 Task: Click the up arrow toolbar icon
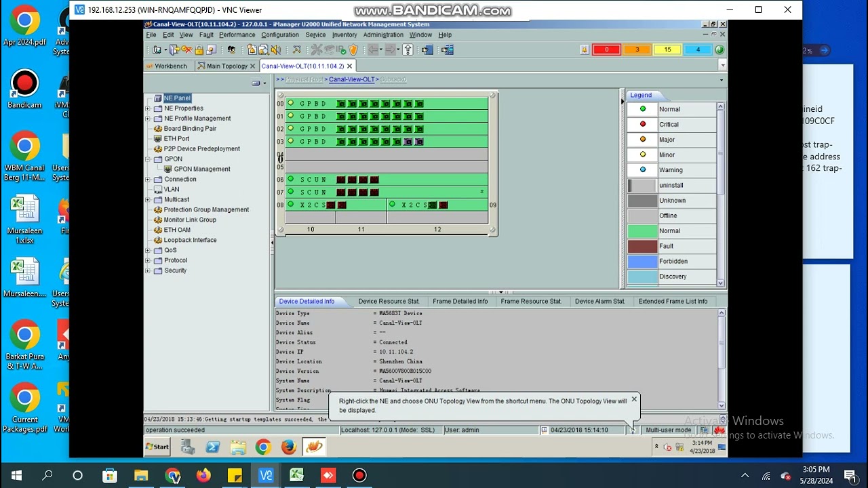(x=408, y=49)
